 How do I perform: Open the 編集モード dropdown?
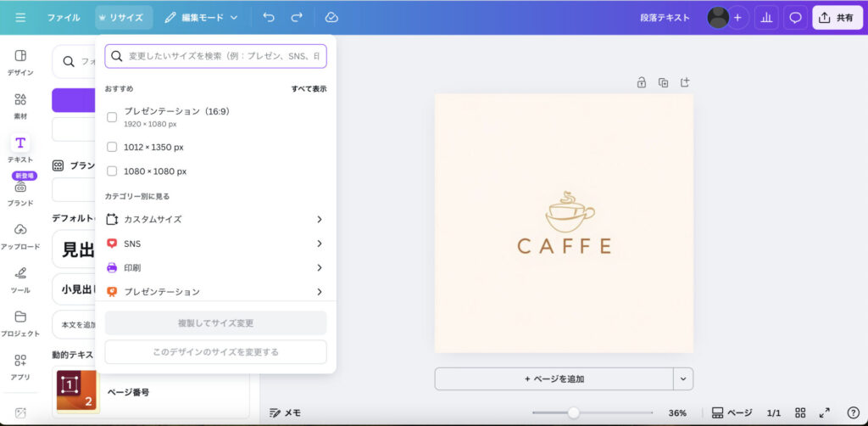point(202,17)
